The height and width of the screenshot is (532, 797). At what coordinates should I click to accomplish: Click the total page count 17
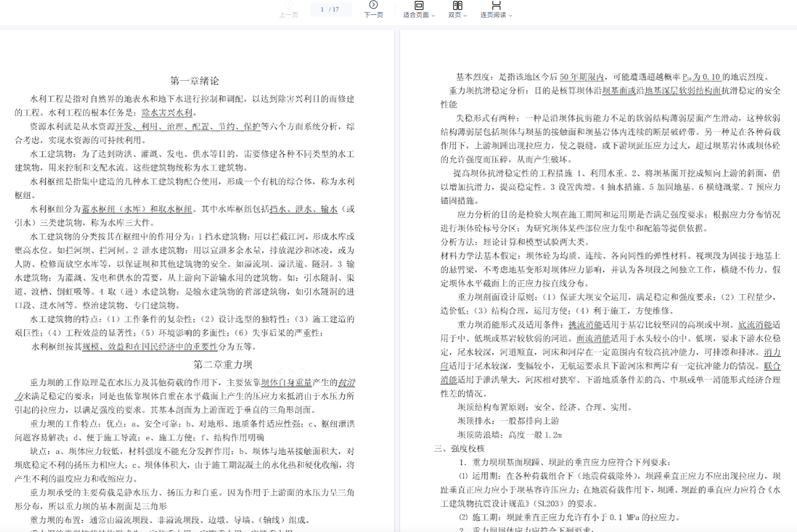[336, 9]
